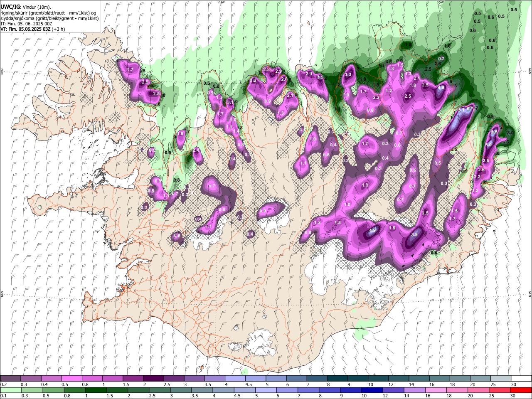
Task: Click the 3.0 rain value on east coast
Action: point(511,133)
